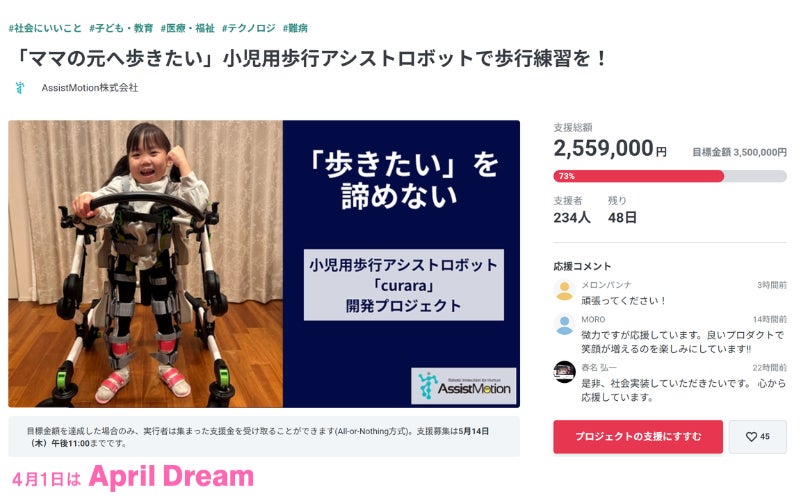
Task: Select the #難病 hashtag
Action: (295, 28)
